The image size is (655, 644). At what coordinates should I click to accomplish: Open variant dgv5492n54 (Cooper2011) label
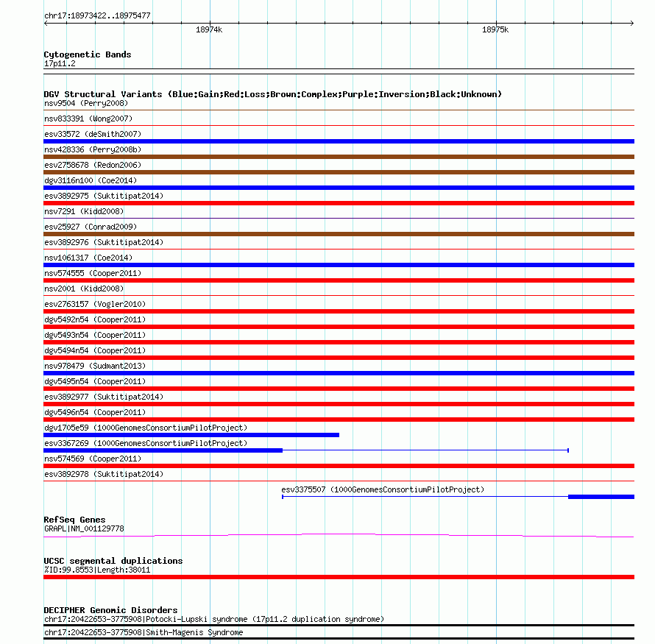(x=95, y=319)
